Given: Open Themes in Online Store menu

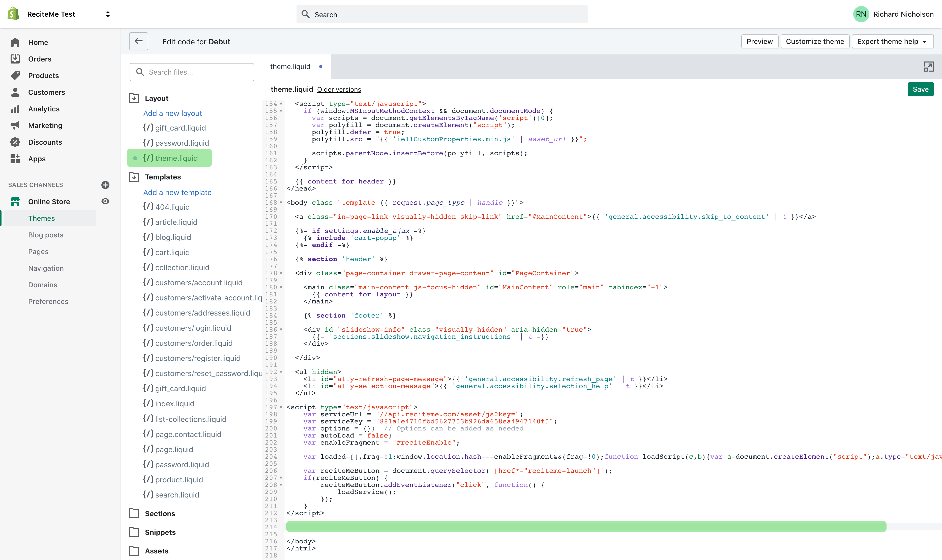Looking at the screenshot, I should (42, 218).
